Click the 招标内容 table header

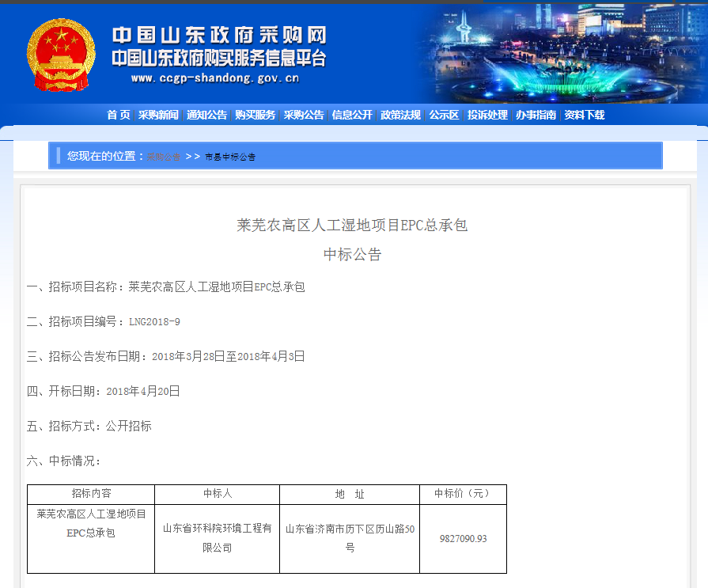pos(91,494)
